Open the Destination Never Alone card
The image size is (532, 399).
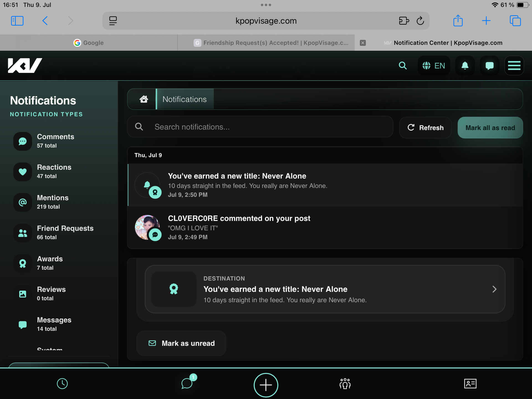325,289
